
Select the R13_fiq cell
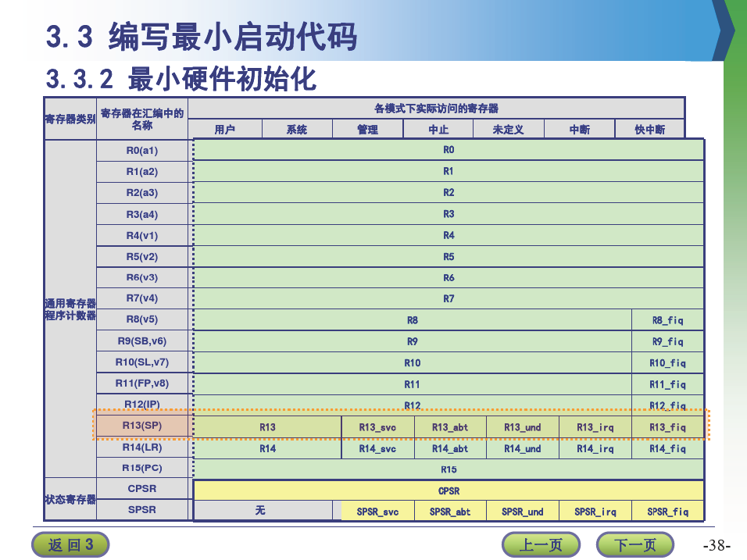pyautogui.click(x=667, y=427)
